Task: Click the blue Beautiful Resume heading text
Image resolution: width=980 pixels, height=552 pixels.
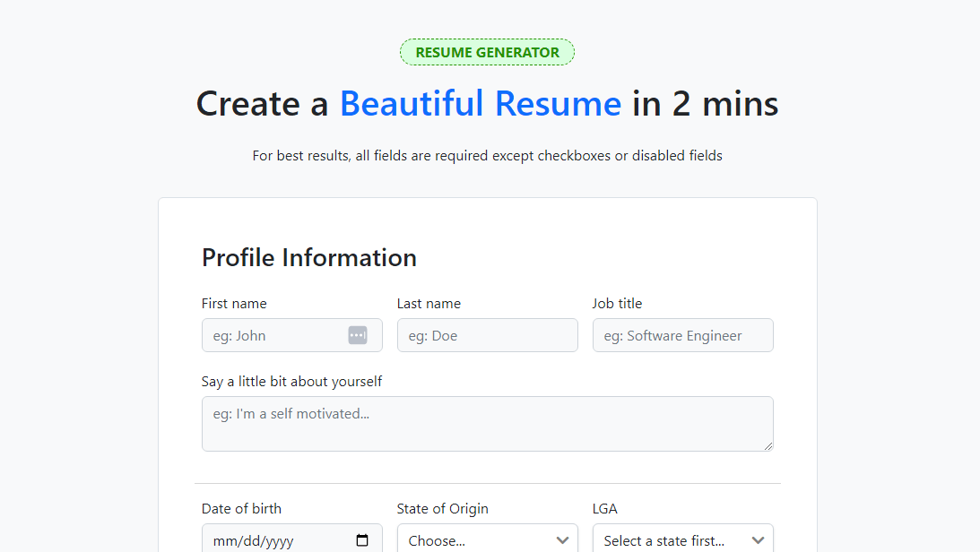Action: pyautogui.click(x=480, y=104)
